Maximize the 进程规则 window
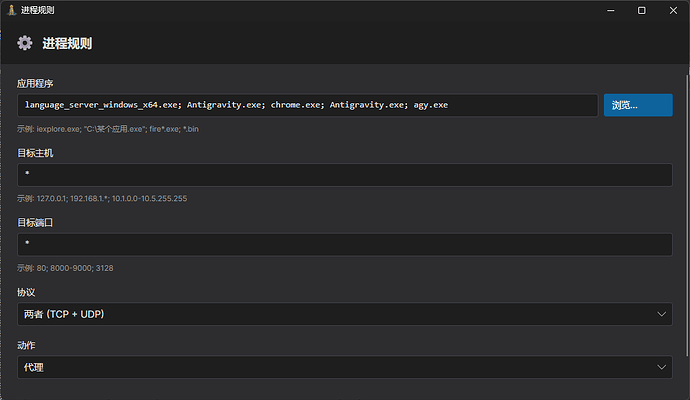Image resolution: width=690 pixels, height=400 pixels. (642, 10)
